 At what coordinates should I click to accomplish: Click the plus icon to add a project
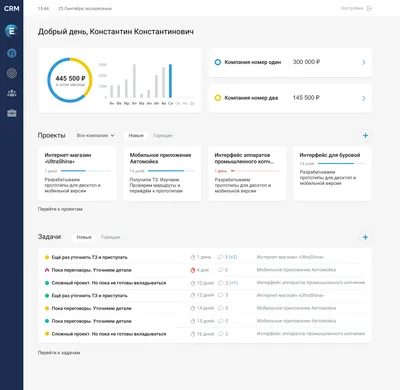(365, 135)
